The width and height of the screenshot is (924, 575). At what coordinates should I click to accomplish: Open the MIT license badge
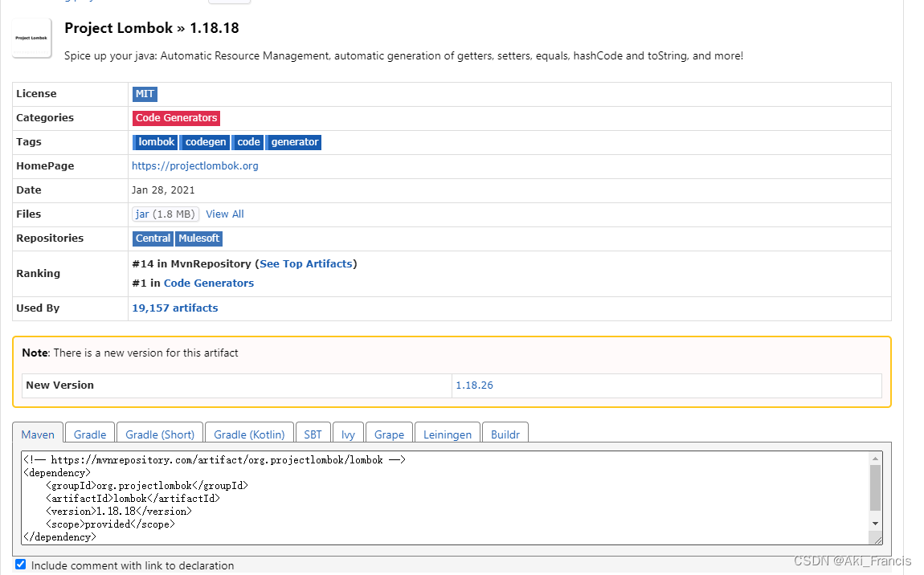point(145,94)
